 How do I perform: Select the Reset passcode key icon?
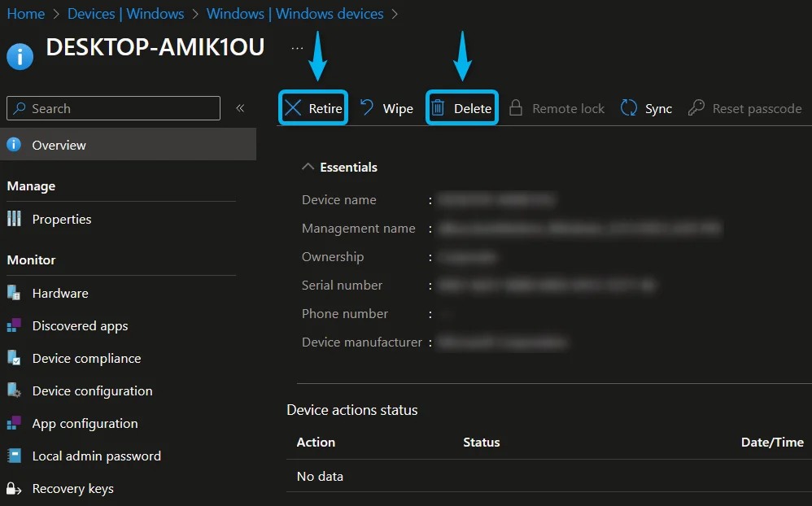point(696,107)
